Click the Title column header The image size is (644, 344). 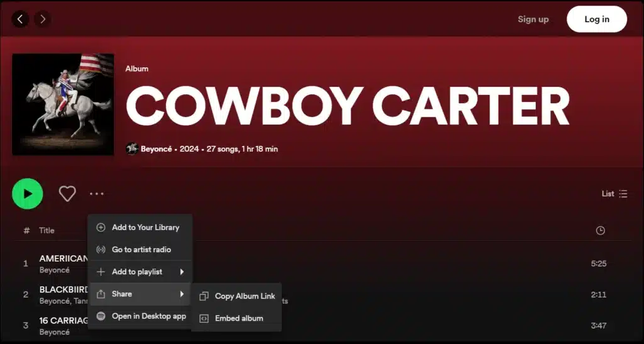pyautogui.click(x=47, y=231)
